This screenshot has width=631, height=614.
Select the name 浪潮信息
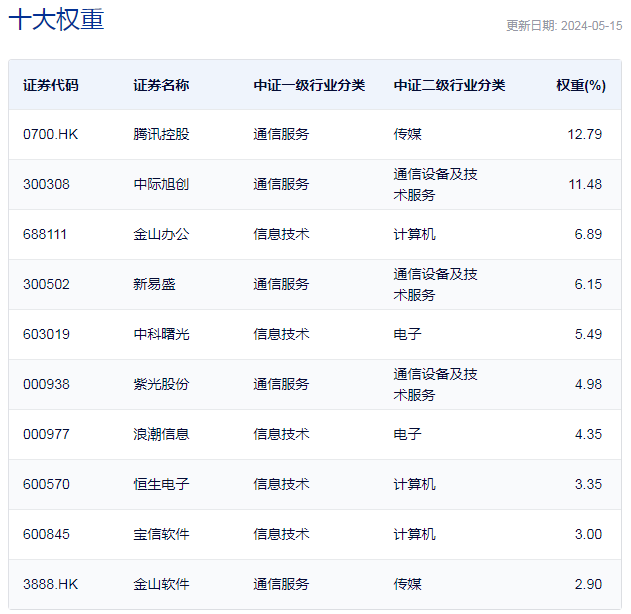click(161, 434)
